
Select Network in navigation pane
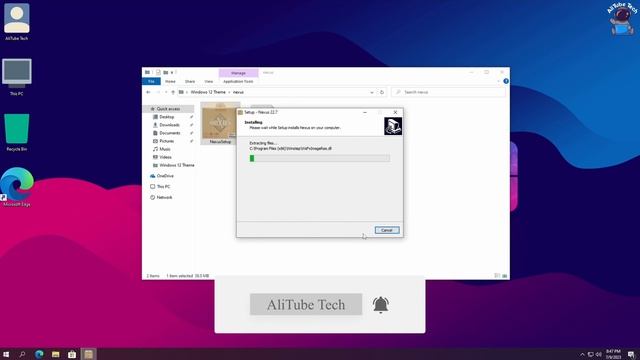tap(164, 198)
